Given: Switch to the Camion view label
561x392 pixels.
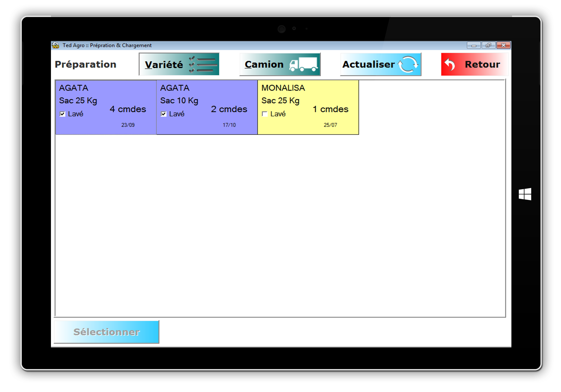Looking at the screenshot, I should (264, 65).
